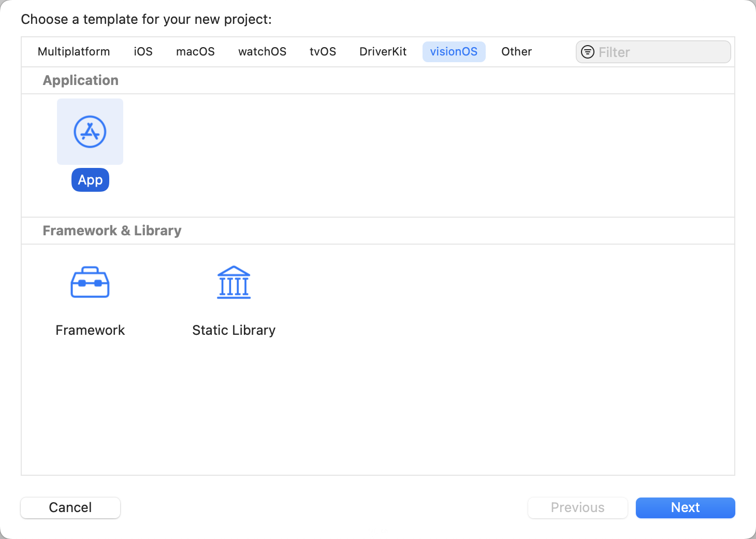Click the Framework label text
The image size is (756, 539).
90,330
